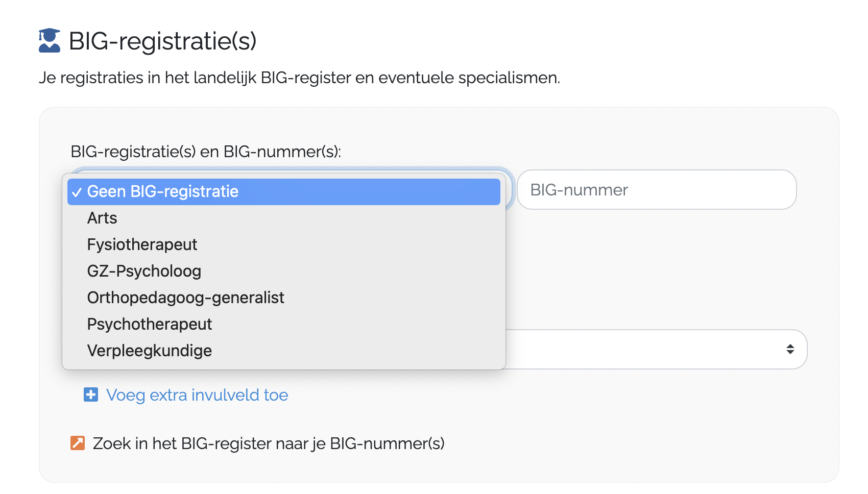Image resolution: width=868 pixels, height=494 pixels.
Task: Click the checkmark next to Geen BIG-registratie
Action: point(77,192)
